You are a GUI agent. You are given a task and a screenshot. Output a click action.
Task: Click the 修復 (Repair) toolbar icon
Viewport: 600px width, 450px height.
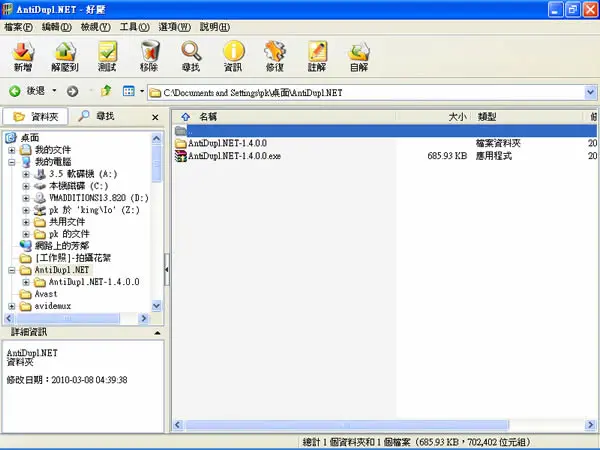click(275, 56)
